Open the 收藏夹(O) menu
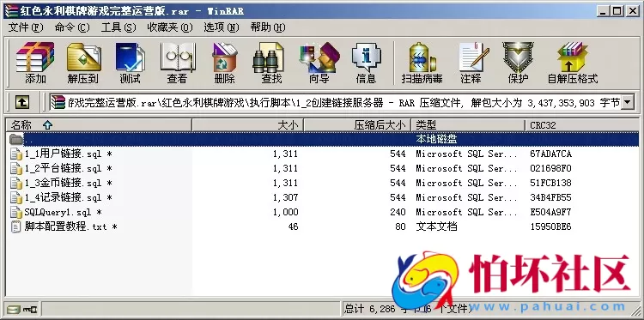Image resolution: width=644 pixels, height=320 pixels. 170,27
